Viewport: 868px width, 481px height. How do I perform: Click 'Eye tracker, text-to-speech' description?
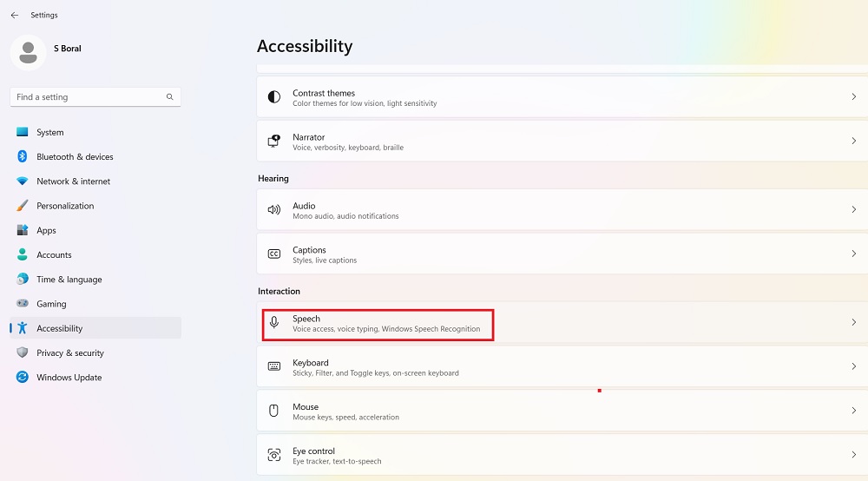[337, 462]
